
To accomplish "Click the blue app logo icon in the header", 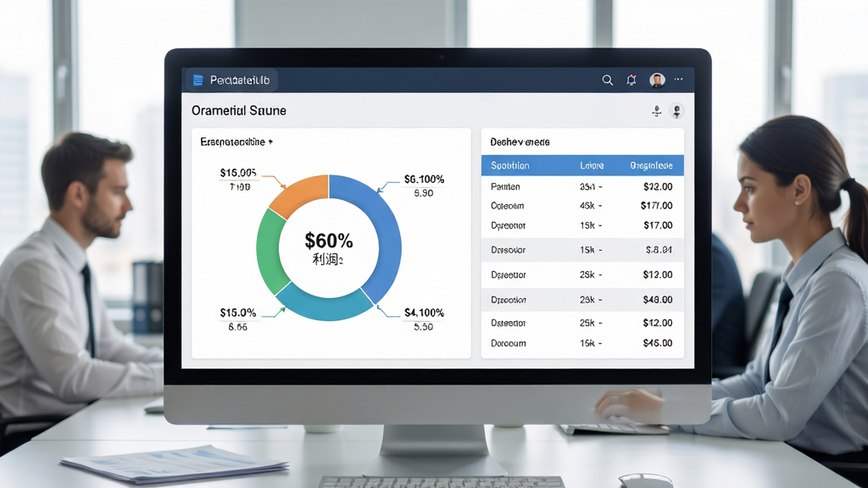I will (198, 80).
